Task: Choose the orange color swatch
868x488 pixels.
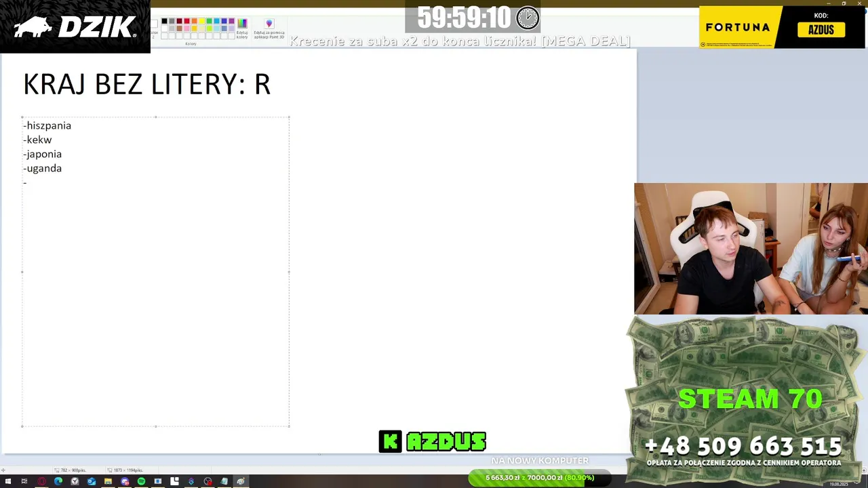Action: point(194,21)
